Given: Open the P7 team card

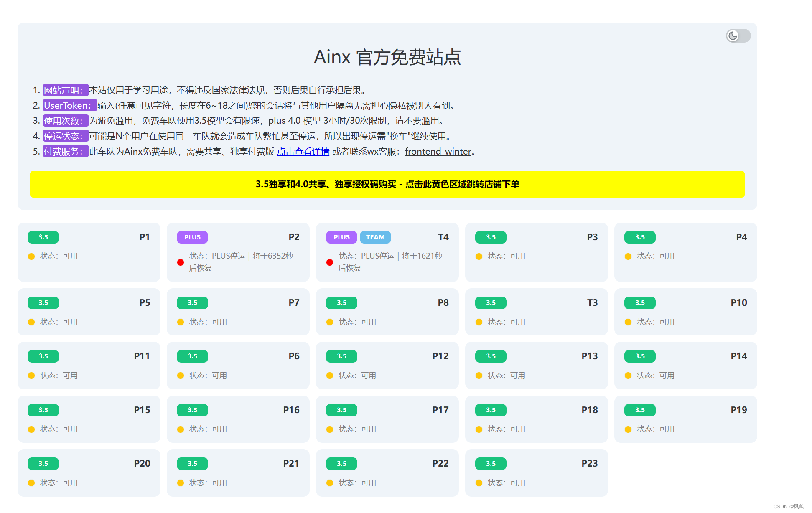Looking at the screenshot, I should pyautogui.click(x=238, y=312).
